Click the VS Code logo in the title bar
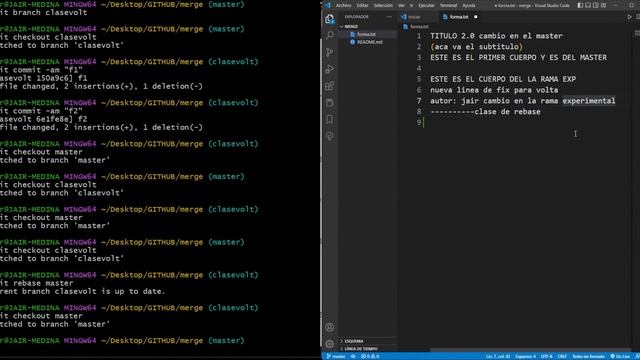The image size is (640, 360). (328, 5)
